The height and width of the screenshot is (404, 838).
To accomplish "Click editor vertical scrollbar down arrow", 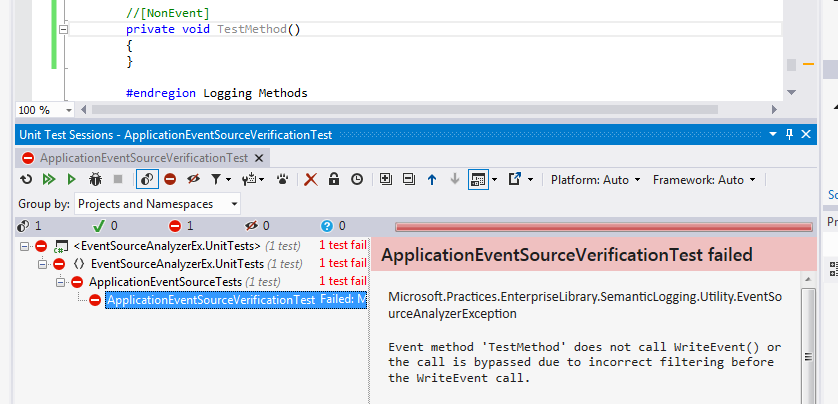I will [792, 92].
